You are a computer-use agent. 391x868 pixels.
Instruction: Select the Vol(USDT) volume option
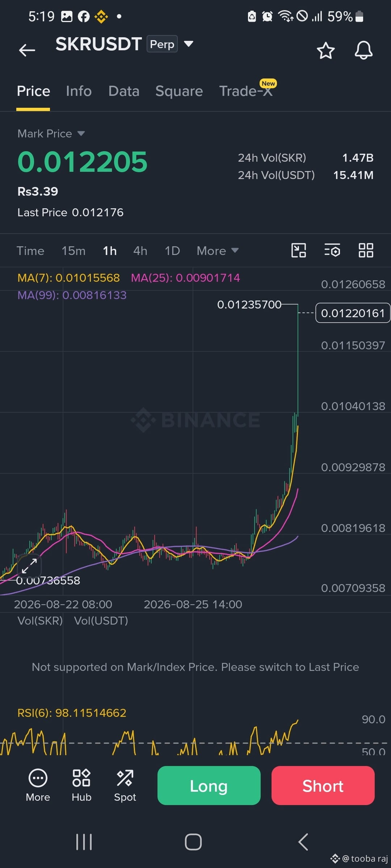(x=101, y=621)
